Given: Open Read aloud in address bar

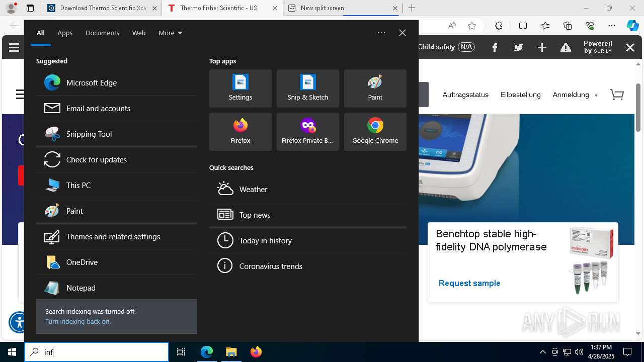Looking at the screenshot, I should [x=452, y=26].
